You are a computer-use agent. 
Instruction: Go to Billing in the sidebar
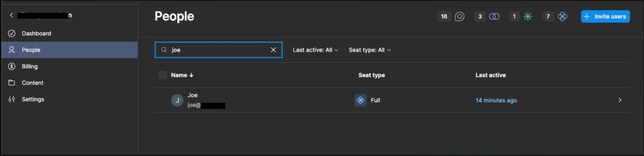point(70,66)
